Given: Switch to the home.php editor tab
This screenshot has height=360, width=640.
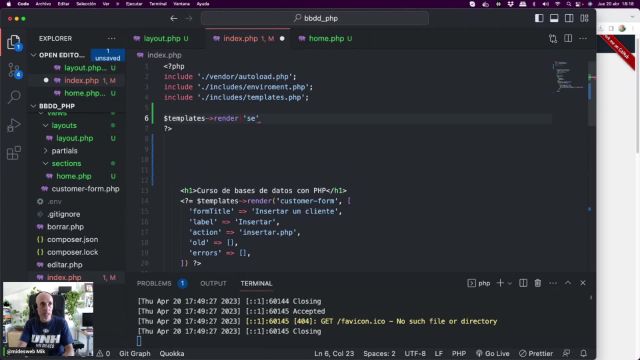Looking at the screenshot, I should pos(325,38).
